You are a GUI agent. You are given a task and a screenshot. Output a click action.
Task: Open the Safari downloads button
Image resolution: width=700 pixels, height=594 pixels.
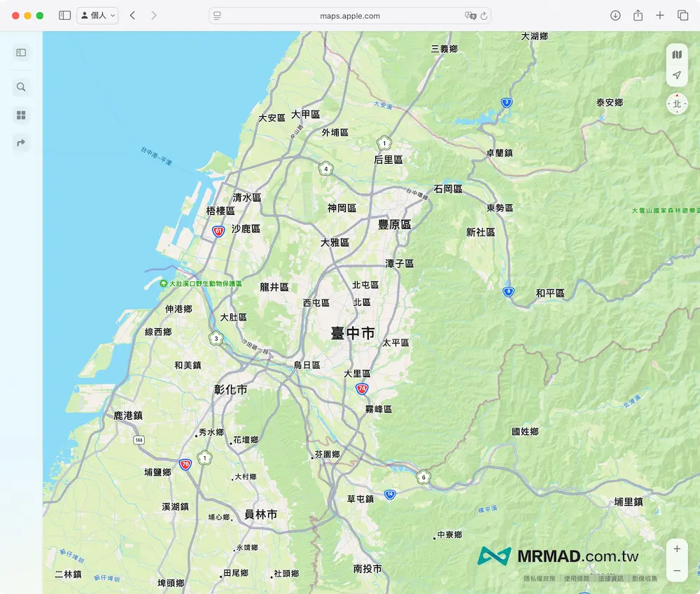point(615,15)
